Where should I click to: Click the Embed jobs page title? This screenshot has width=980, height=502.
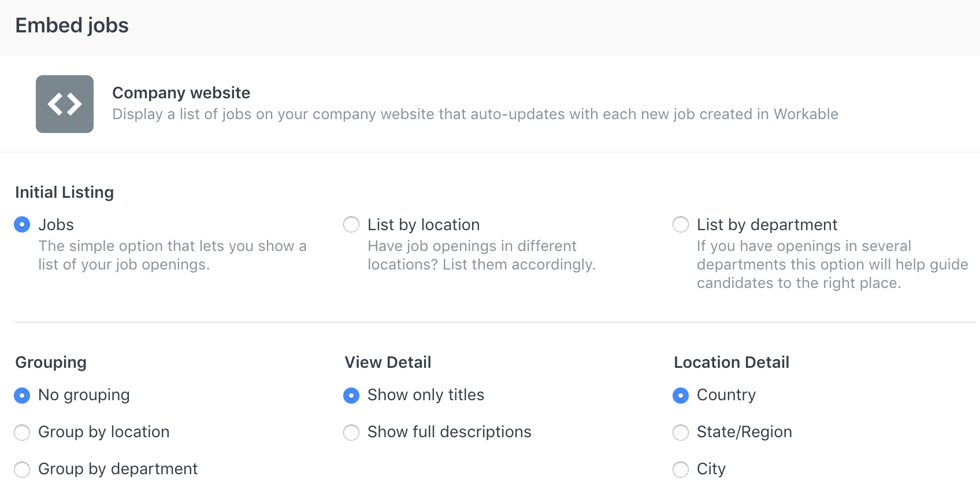coord(72,25)
